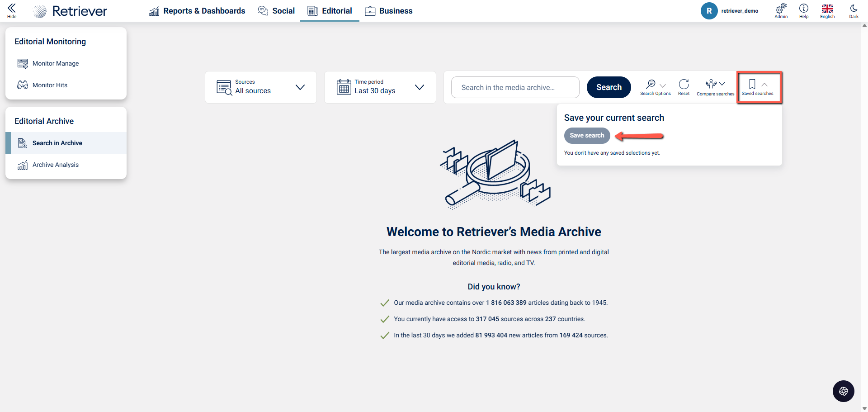Click the 'You don't have any saved selections yet' text
The width and height of the screenshot is (868, 412).
pyautogui.click(x=612, y=153)
